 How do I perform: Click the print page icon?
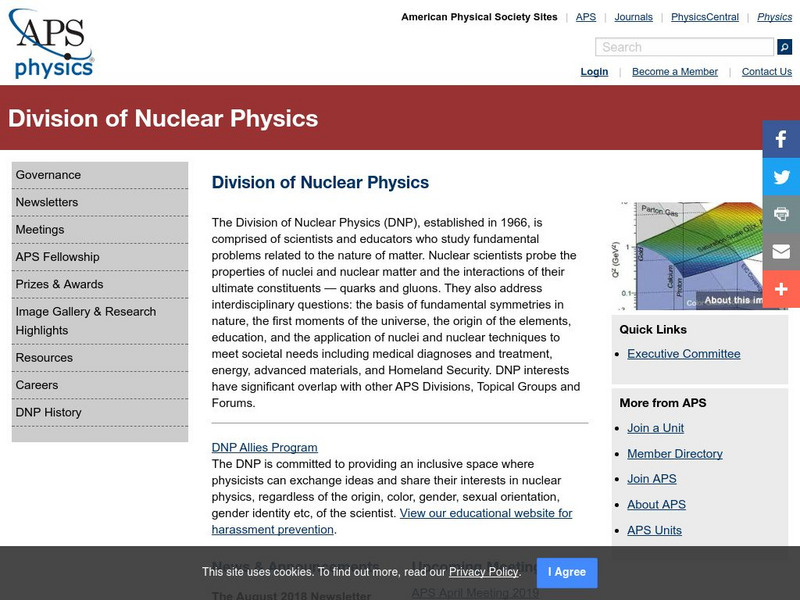pos(781,214)
